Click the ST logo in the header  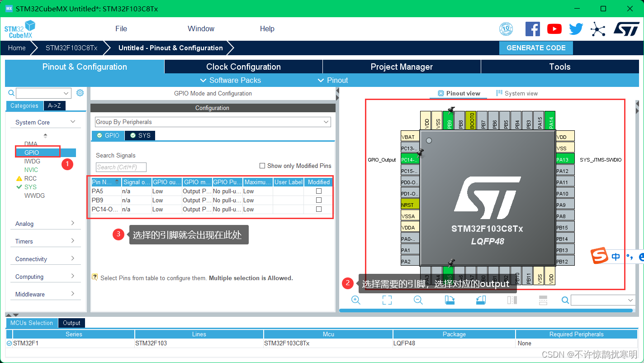click(x=626, y=29)
